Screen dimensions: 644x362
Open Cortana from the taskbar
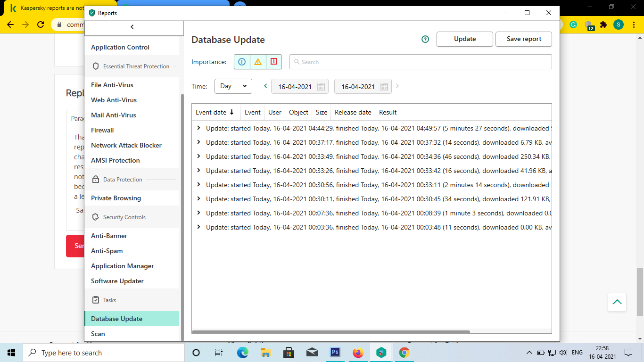[196, 353]
